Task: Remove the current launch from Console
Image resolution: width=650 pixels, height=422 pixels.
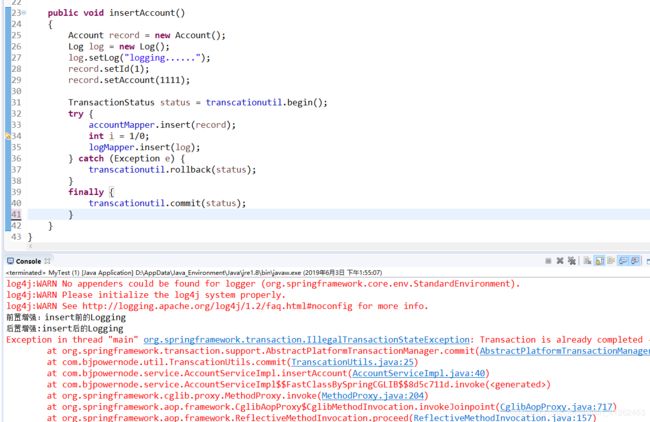Action: point(560,261)
